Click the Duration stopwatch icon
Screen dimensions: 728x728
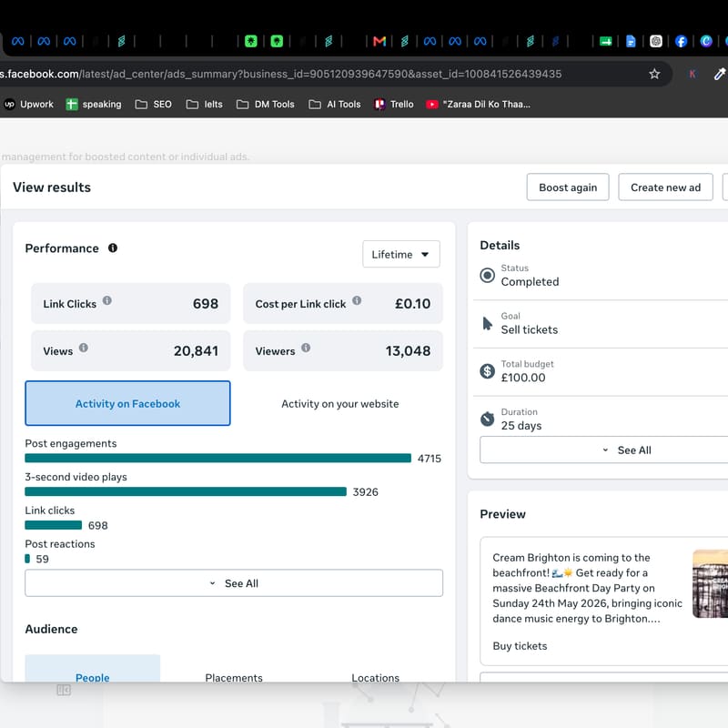487,419
